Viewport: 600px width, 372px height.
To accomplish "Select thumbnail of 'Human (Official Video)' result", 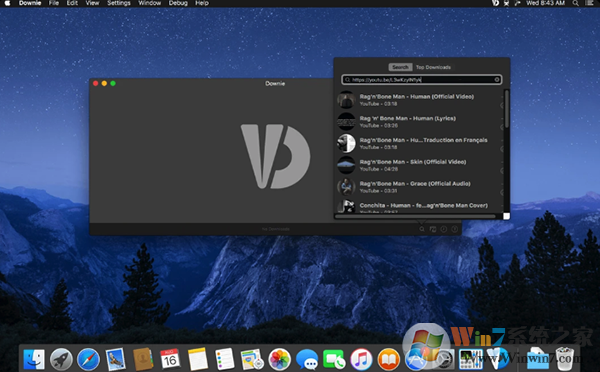I will click(346, 100).
